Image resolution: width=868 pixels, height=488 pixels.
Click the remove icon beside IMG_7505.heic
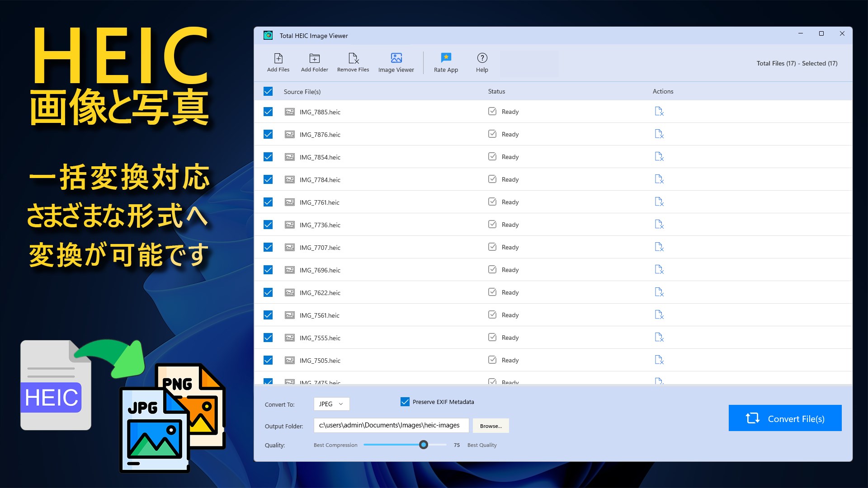659,360
